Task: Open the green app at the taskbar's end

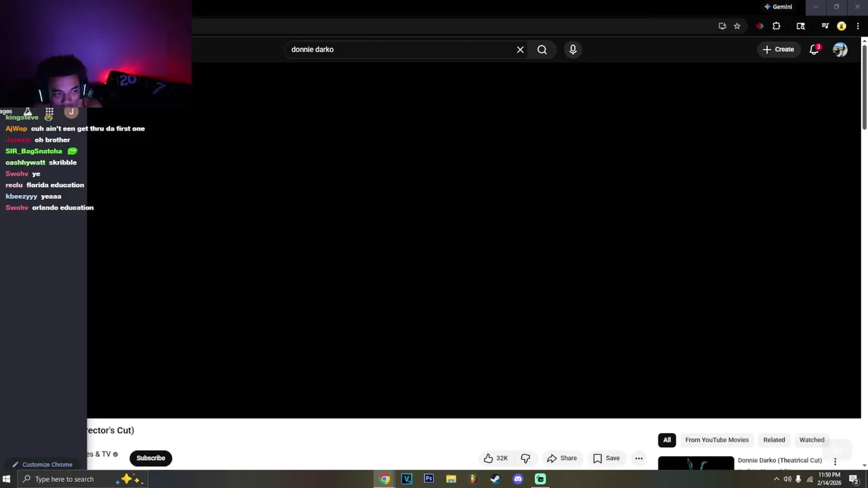Action: coord(540,479)
